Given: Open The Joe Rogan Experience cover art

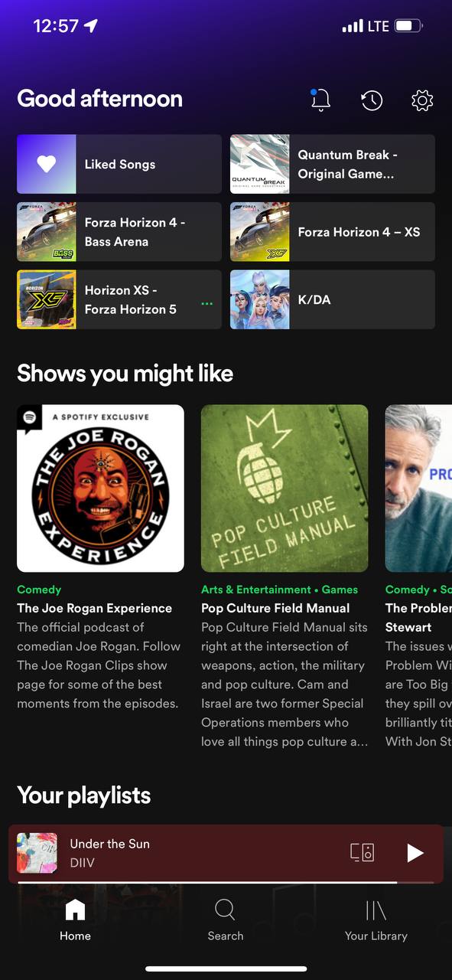Looking at the screenshot, I should tap(100, 488).
